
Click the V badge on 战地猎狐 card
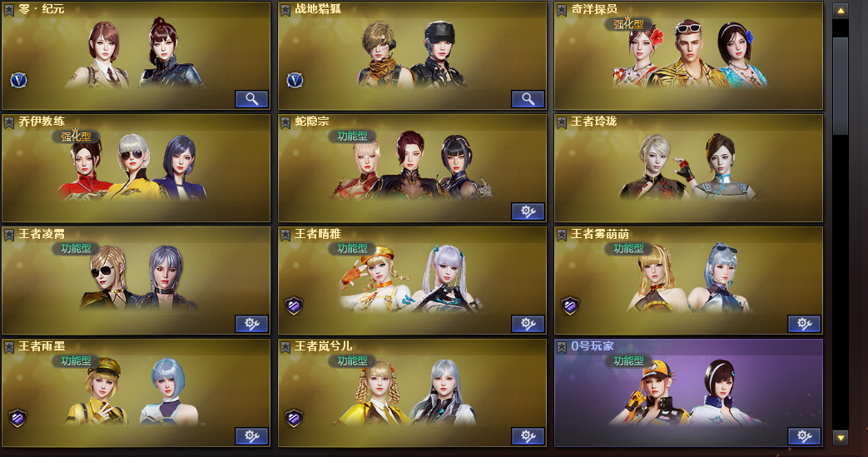[295, 81]
